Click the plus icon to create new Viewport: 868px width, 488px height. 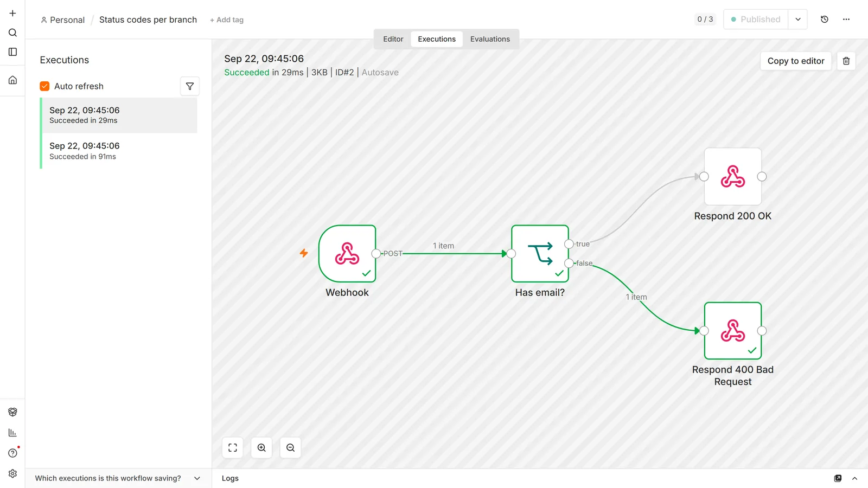point(12,13)
